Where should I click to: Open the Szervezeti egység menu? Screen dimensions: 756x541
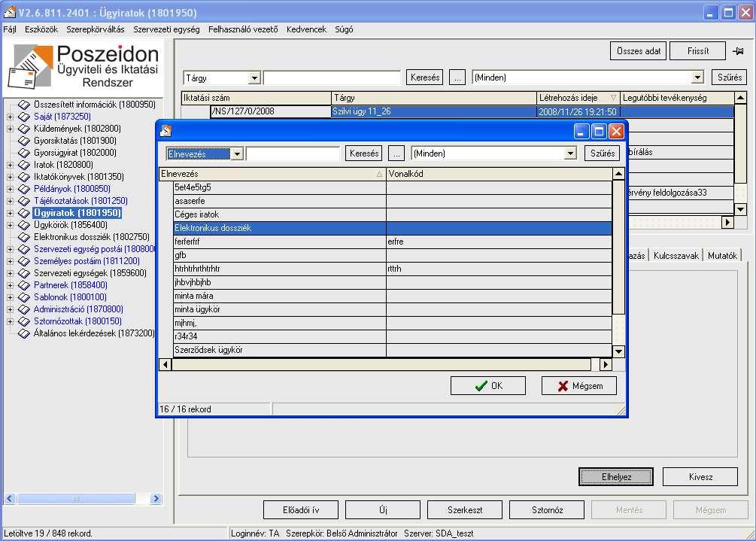[166, 29]
